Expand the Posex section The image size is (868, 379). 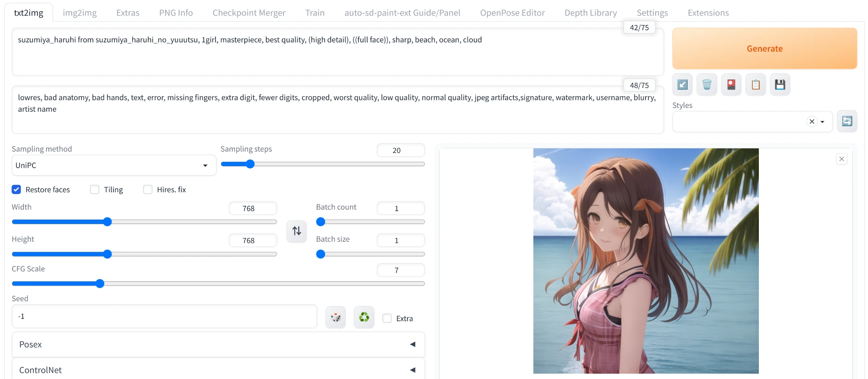click(x=218, y=344)
